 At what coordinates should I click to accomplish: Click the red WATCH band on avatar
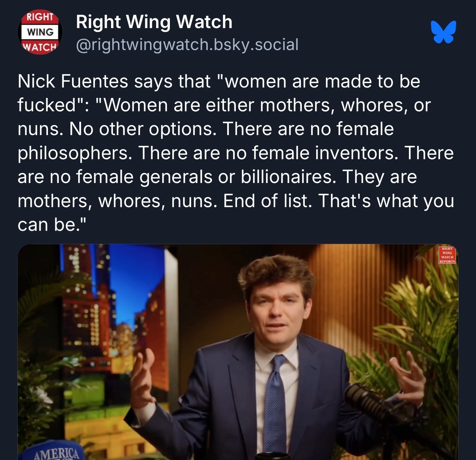(x=40, y=47)
